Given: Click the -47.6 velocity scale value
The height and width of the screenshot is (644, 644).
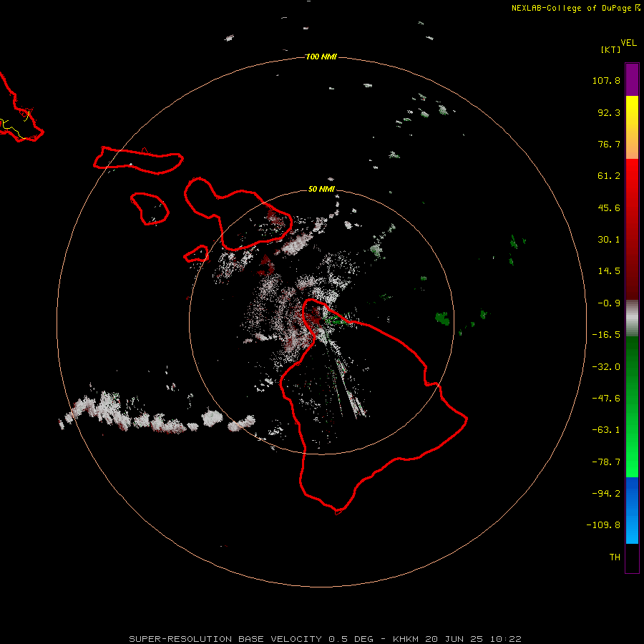Looking at the screenshot, I should 606,399.
